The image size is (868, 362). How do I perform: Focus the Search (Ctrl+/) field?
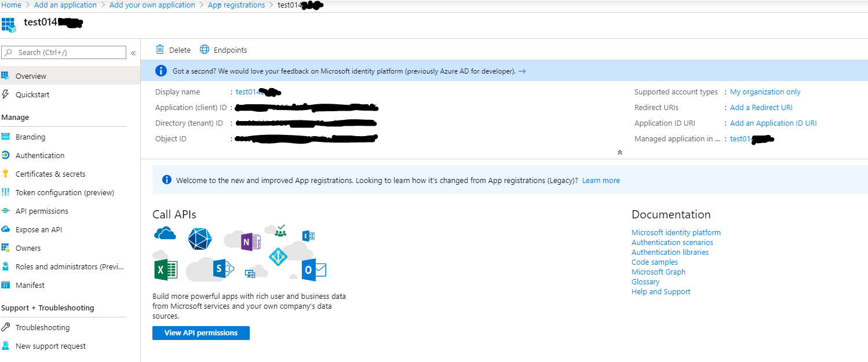coord(64,53)
